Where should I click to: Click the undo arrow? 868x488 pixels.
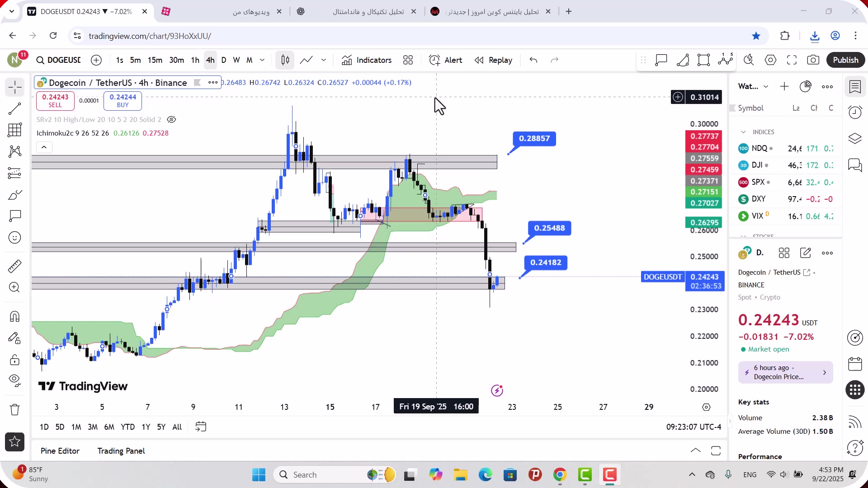point(533,60)
